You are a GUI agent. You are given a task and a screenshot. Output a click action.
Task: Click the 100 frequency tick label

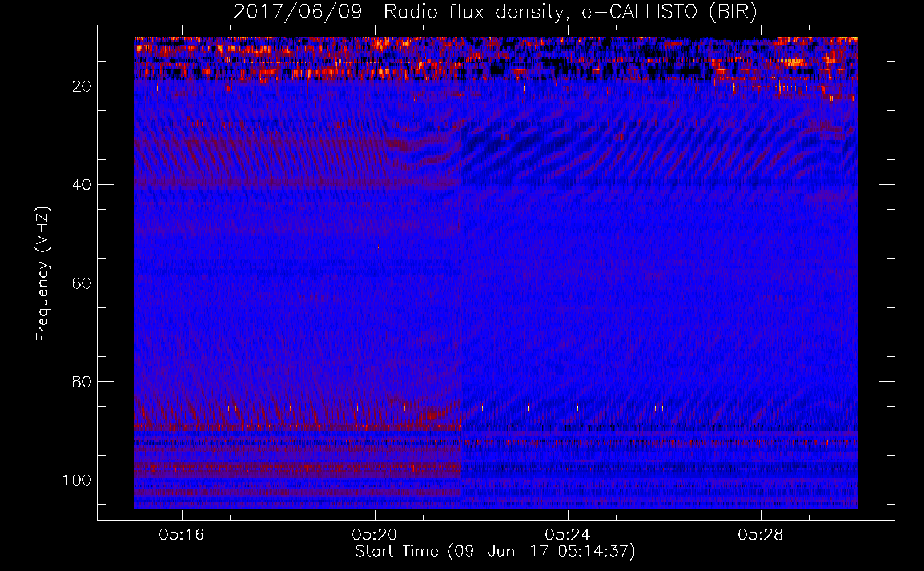click(77, 480)
